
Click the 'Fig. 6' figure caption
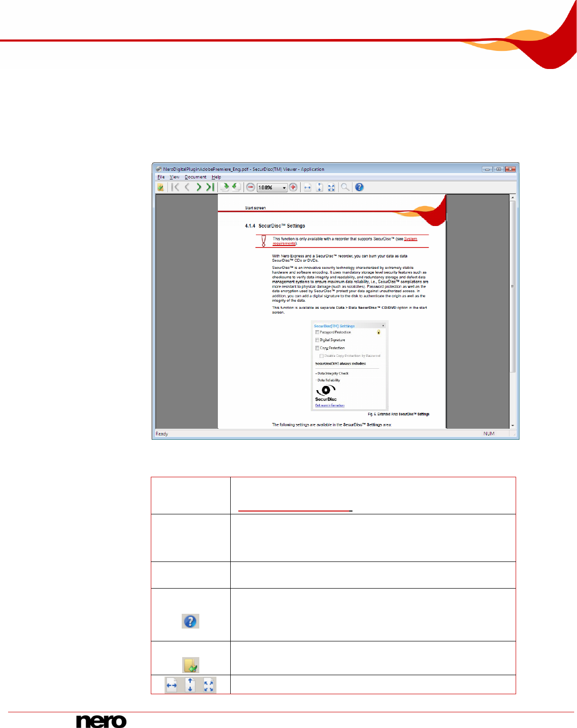(399, 414)
